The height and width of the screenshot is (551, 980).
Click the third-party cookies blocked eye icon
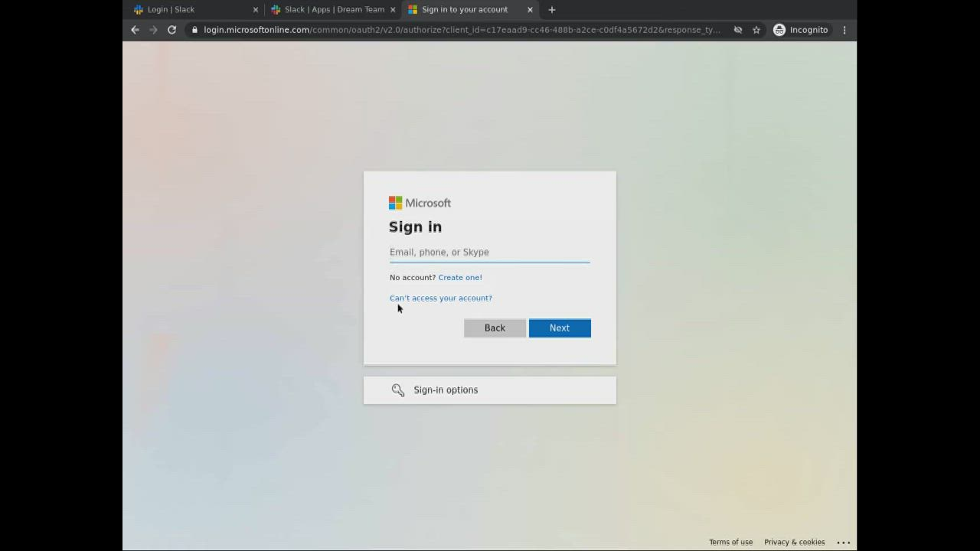click(738, 30)
